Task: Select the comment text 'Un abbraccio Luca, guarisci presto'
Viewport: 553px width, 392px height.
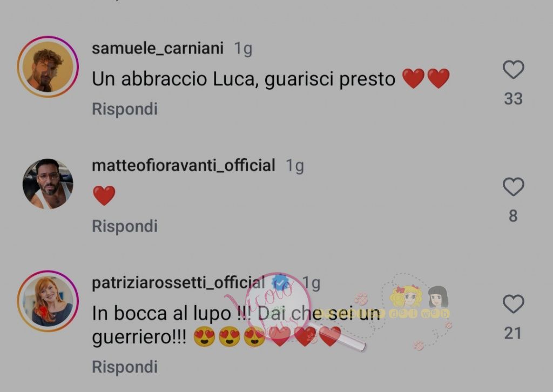Action: coord(244,79)
